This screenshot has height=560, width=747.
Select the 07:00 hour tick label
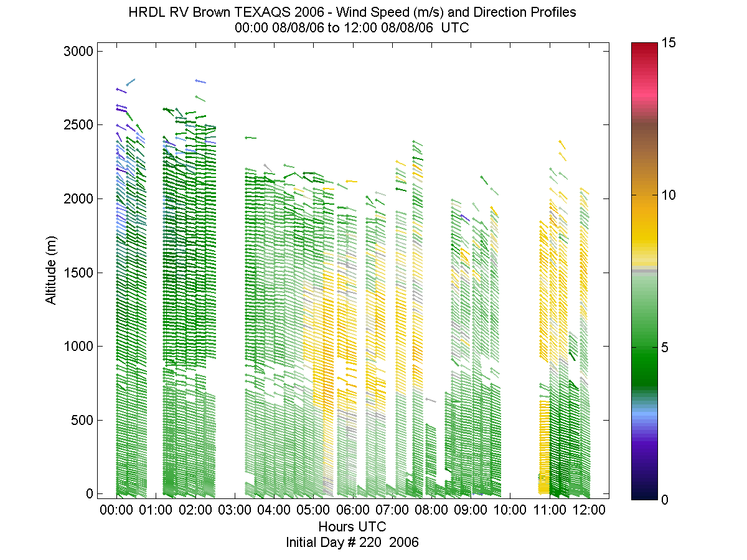[392, 510]
